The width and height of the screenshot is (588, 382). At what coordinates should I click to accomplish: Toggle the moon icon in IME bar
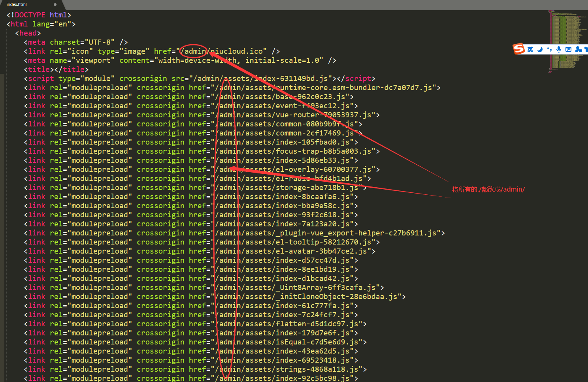[x=540, y=49]
